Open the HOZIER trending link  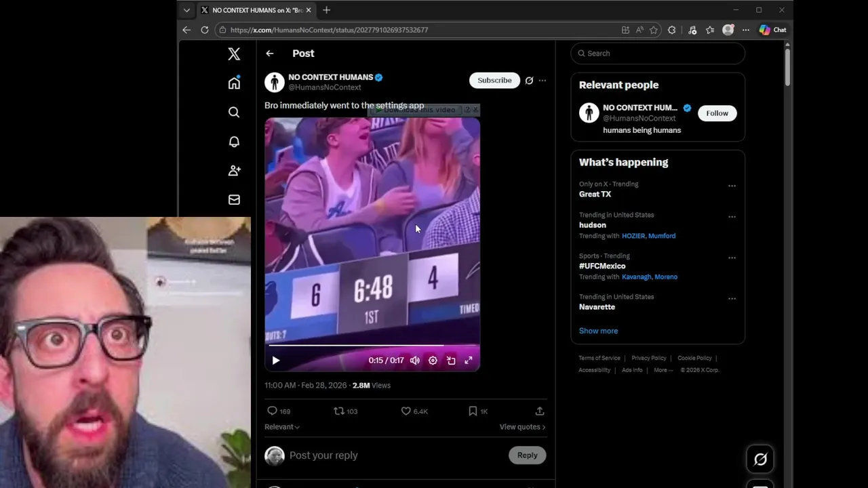[x=633, y=236]
